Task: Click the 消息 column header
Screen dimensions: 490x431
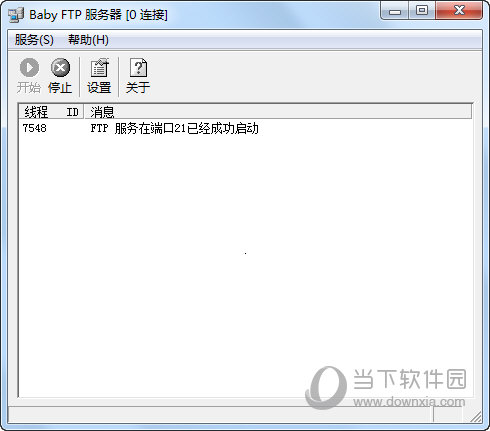Action: [x=278, y=112]
